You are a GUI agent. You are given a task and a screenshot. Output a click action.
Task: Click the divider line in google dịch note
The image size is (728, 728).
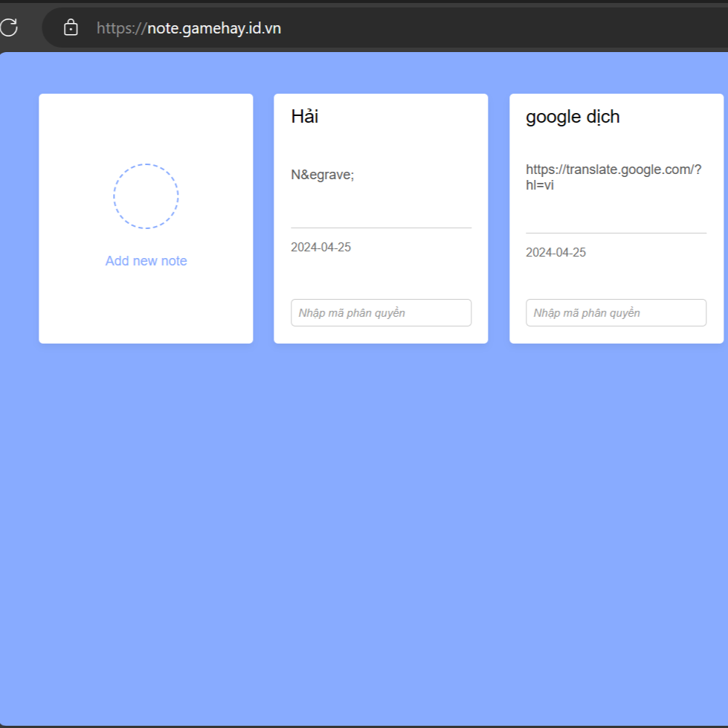(x=616, y=233)
